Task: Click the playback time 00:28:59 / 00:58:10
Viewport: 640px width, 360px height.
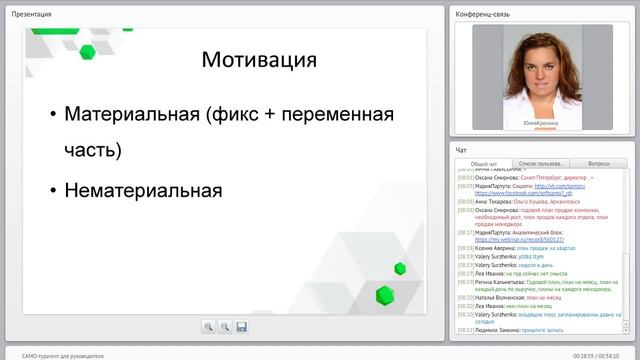Action: 596,356
